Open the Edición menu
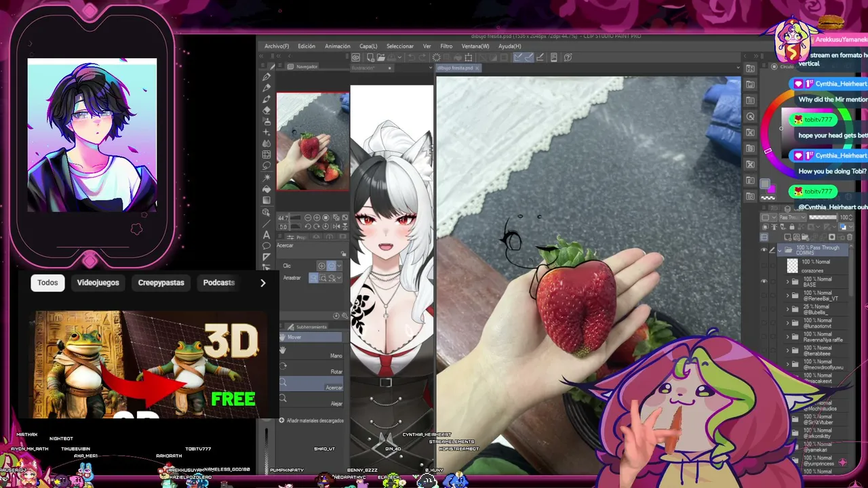Screen dimensions: 868x488 pyautogui.click(x=307, y=46)
